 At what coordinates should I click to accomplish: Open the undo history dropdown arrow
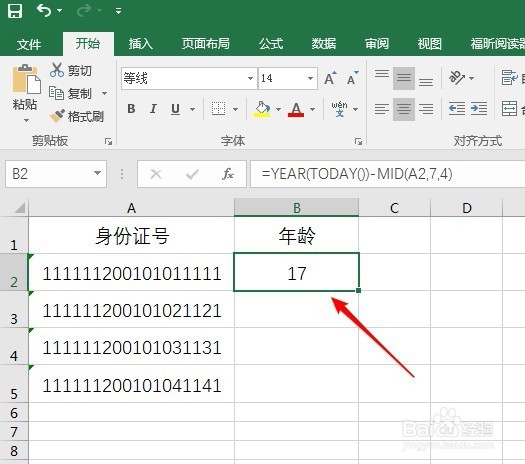(60, 11)
